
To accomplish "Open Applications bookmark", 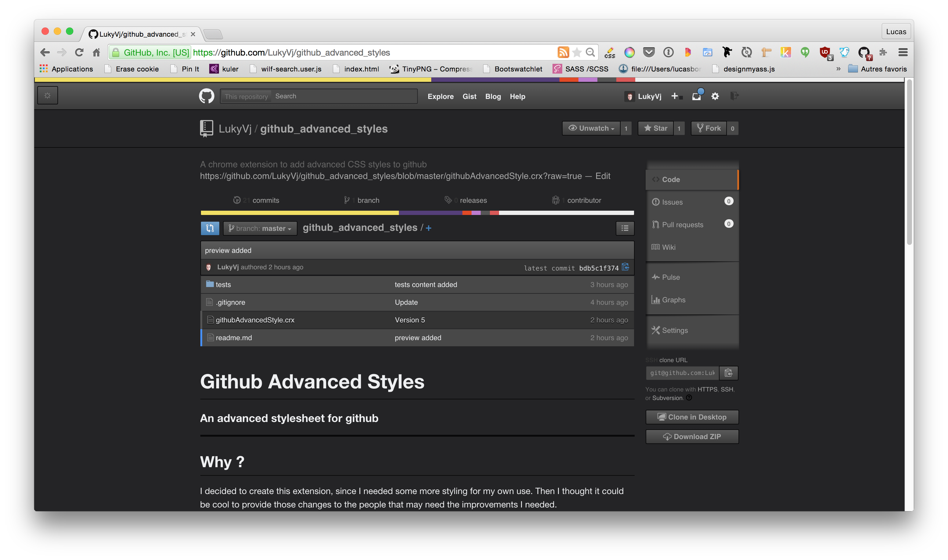I will tap(66, 69).
